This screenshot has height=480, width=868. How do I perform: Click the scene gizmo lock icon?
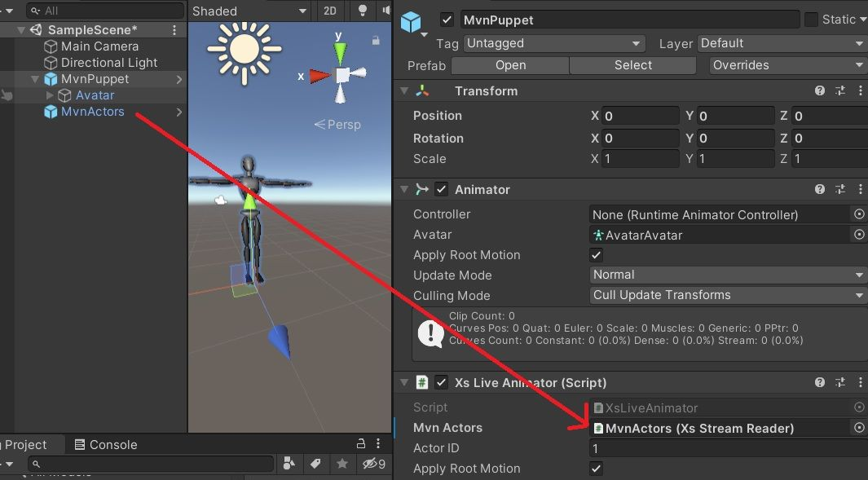pyautogui.click(x=376, y=40)
